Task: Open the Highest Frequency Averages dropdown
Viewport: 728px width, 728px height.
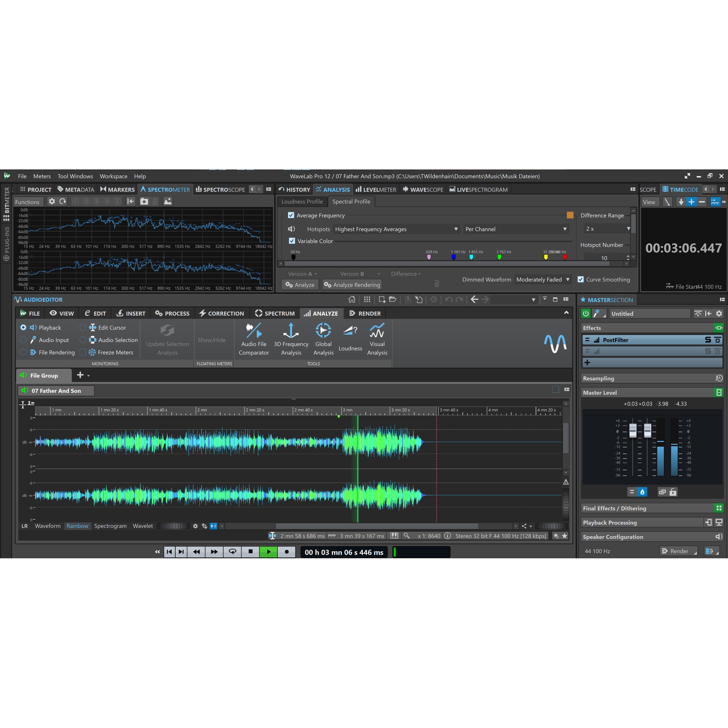Action: click(x=396, y=229)
